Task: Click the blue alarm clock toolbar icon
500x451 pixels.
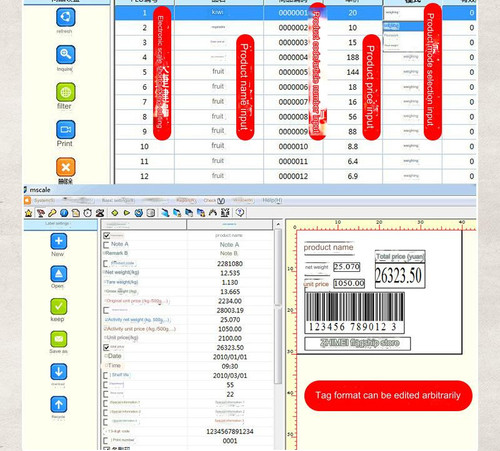Action: click(x=139, y=213)
